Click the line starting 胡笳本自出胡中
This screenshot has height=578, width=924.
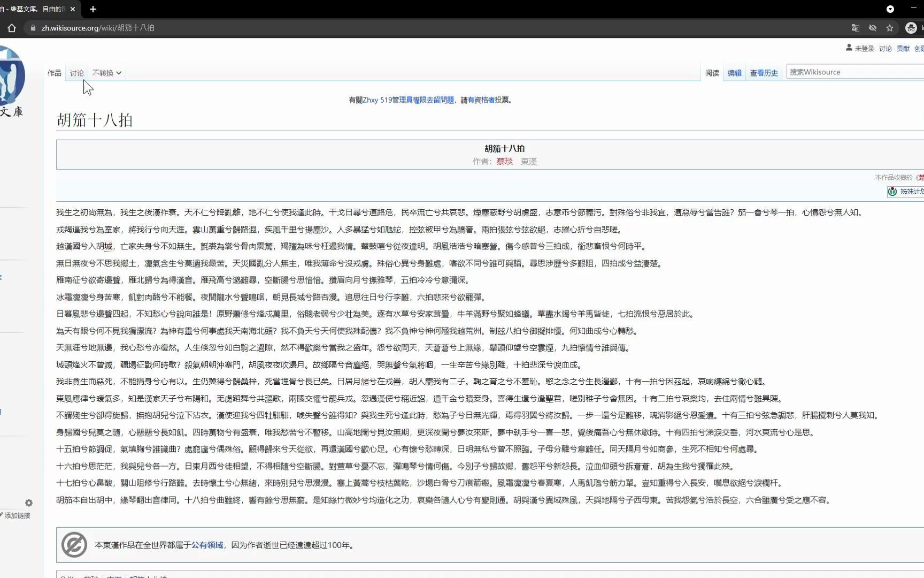444,500
